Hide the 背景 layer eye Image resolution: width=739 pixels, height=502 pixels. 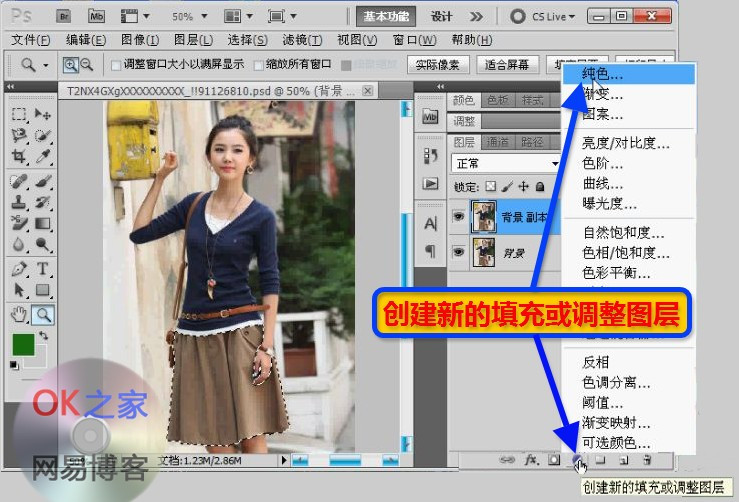458,252
